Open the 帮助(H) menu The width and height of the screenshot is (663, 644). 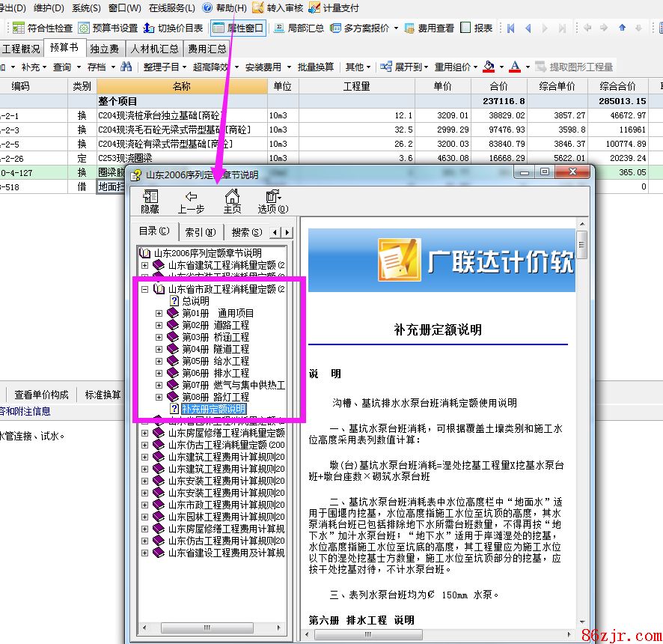pyautogui.click(x=224, y=8)
